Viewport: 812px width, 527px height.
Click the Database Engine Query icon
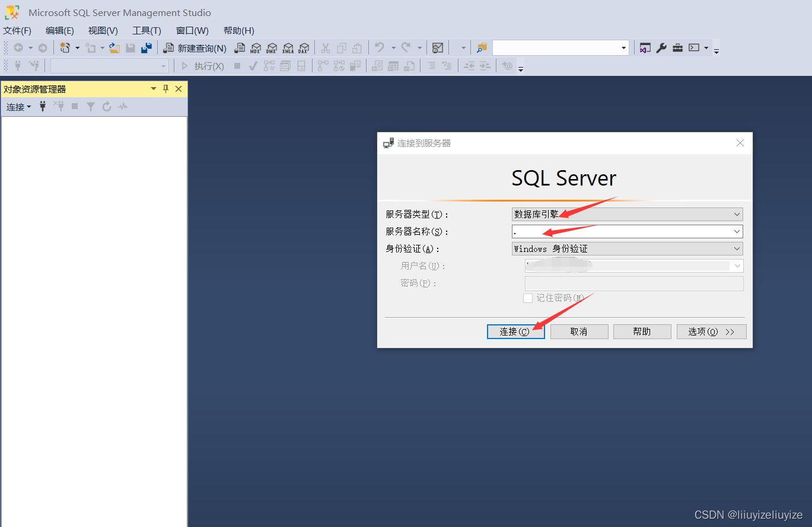(240, 48)
